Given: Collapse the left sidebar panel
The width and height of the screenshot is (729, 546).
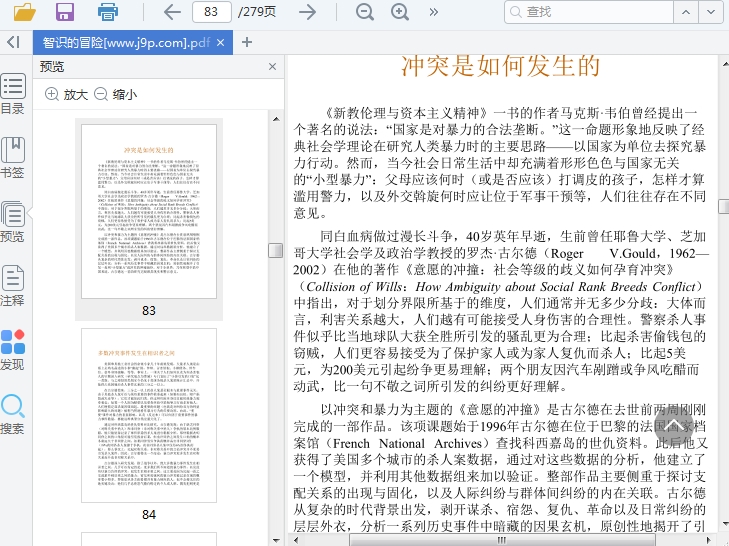Looking at the screenshot, I should [x=13, y=42].
